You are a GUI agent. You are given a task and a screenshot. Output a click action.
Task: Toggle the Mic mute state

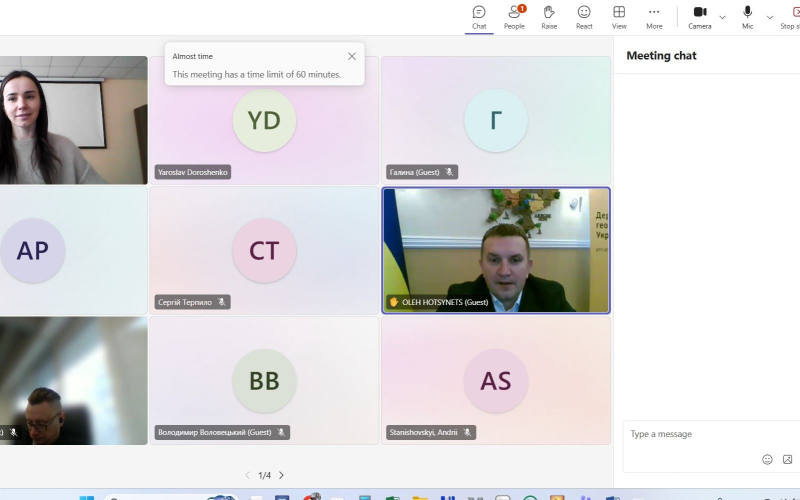tap(747, 16)
